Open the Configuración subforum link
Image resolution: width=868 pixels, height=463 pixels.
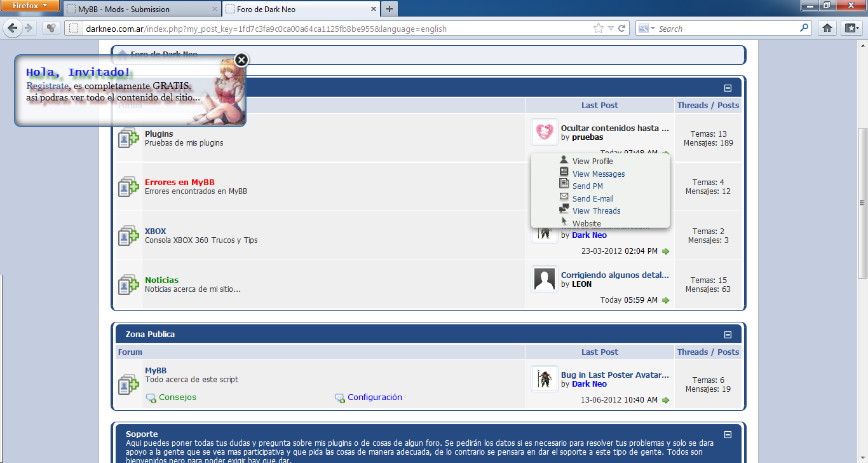click(375, 397)
